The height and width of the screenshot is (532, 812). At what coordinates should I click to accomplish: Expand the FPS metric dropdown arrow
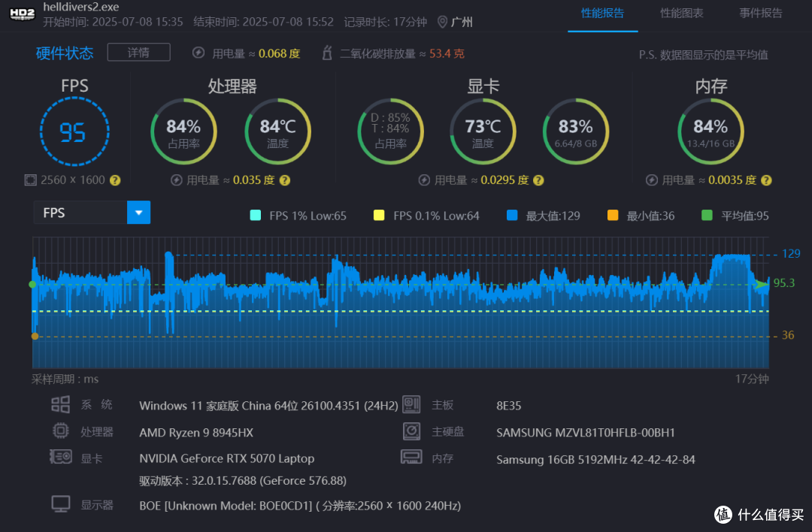(x=139, y=213)
